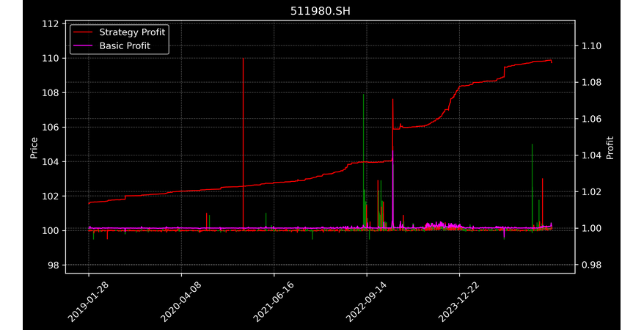Click the 104 price tick label
644x330 pixels.
(x=50, y=162)
